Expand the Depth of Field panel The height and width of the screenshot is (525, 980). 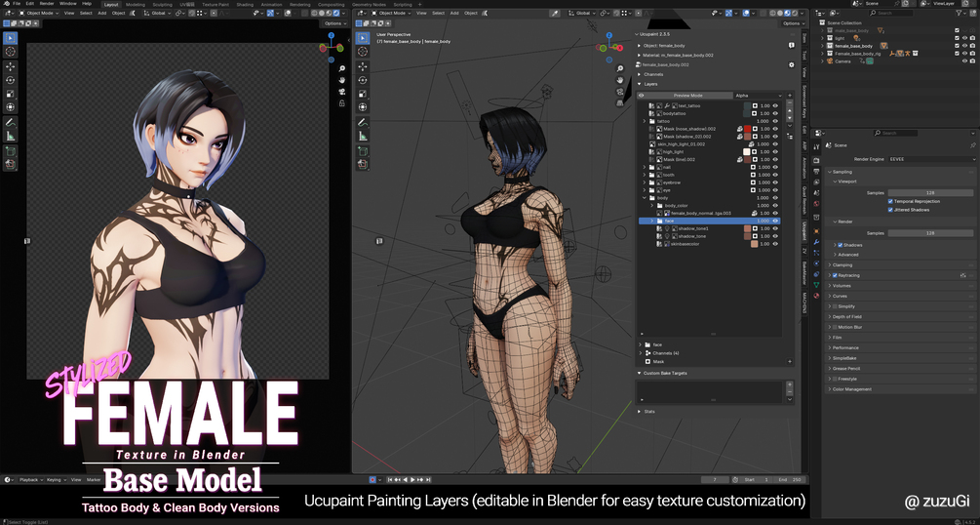point(848,316)
